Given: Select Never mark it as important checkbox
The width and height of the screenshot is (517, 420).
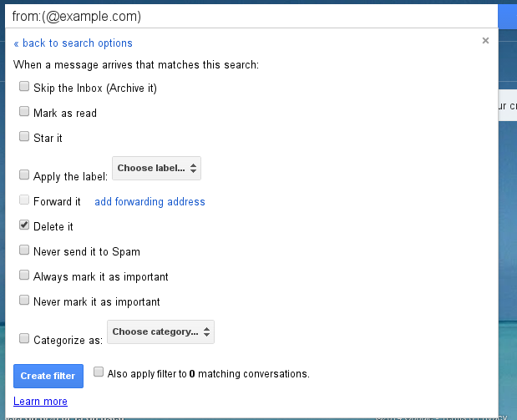Looking at the screenshot, I should (x=24, y=301).
